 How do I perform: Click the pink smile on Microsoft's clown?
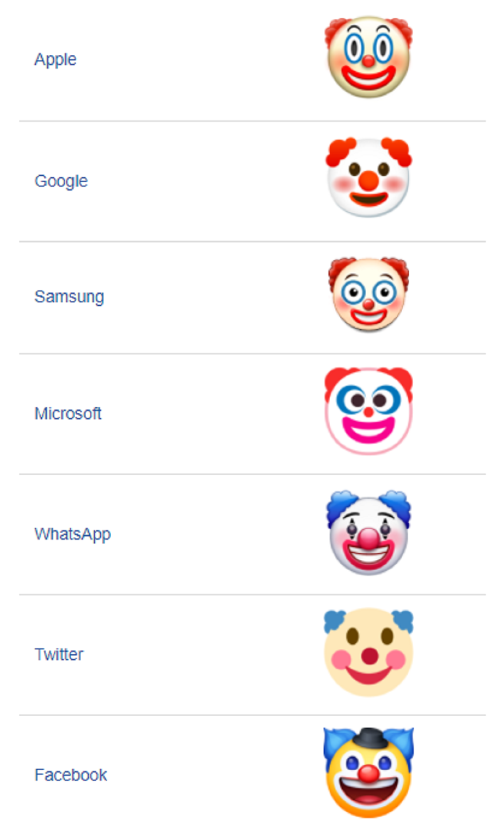[368, 430]
